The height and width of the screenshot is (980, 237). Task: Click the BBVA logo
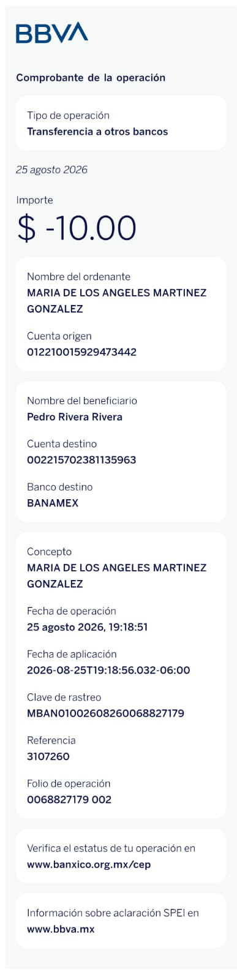click(x=52, y=32)
